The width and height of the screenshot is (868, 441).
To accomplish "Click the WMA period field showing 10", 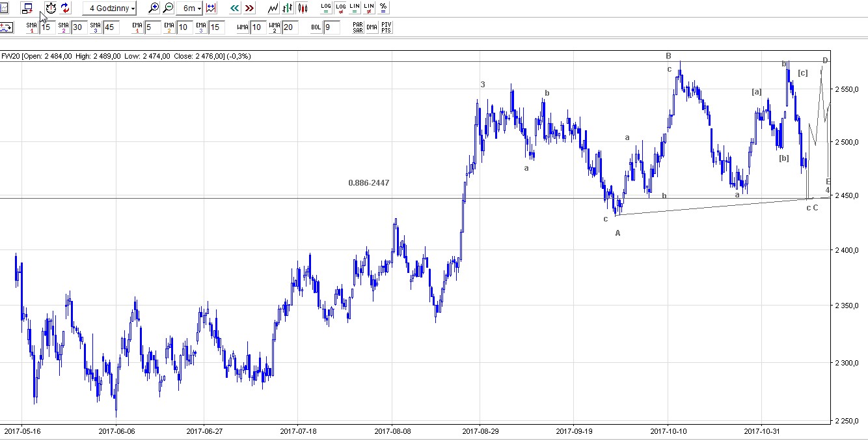I will pos(258,27).
